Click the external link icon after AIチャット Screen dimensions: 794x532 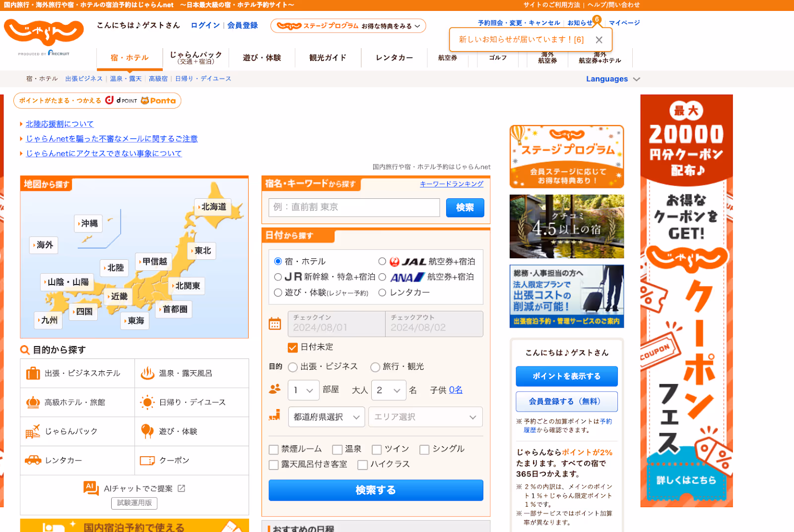(x=181, y=489)
